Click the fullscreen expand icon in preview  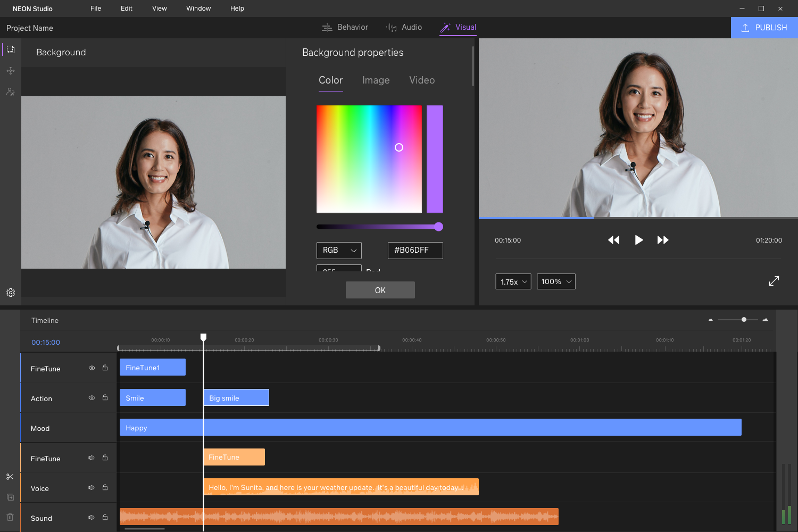(774, 281)
